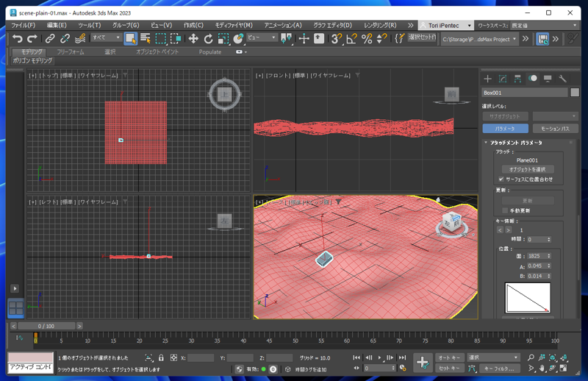
Task: Switch to the Hierarchy command panel tab
Action: tap(517, 79)
